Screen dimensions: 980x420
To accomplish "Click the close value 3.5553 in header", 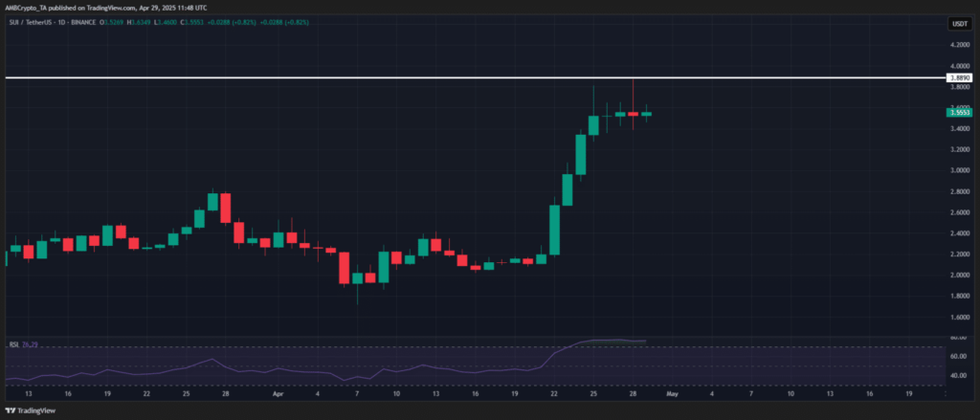I will coord(193,22).
